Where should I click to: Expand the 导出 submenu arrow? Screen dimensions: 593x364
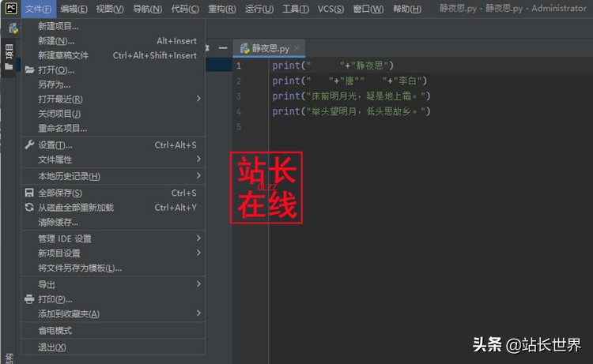198,283
